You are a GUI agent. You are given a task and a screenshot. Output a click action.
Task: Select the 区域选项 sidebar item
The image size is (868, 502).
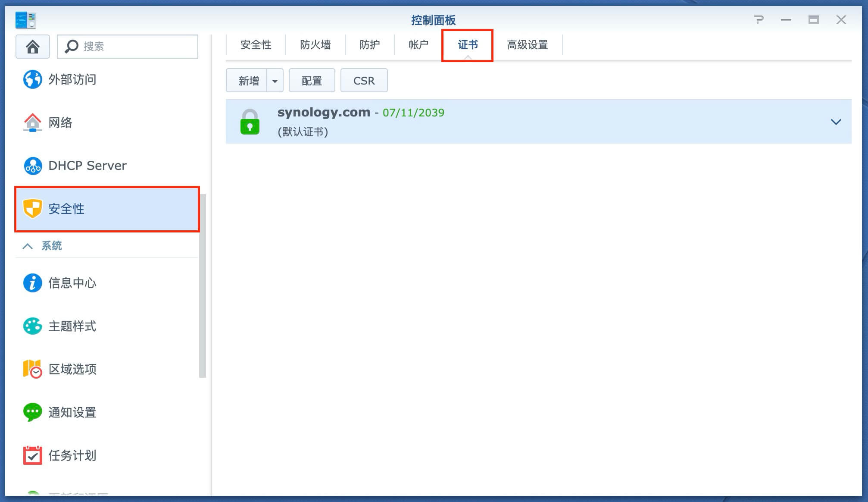(x=107, y=369)
